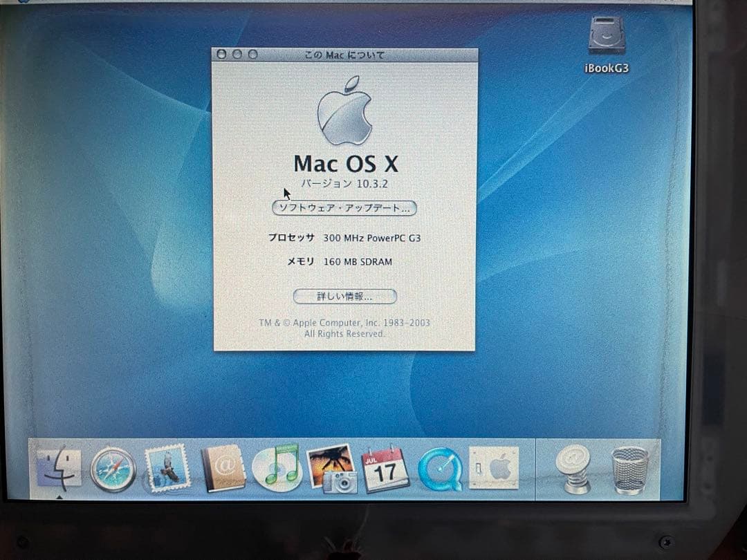Launch Safari from the Dock

click(x=113, y=469)
